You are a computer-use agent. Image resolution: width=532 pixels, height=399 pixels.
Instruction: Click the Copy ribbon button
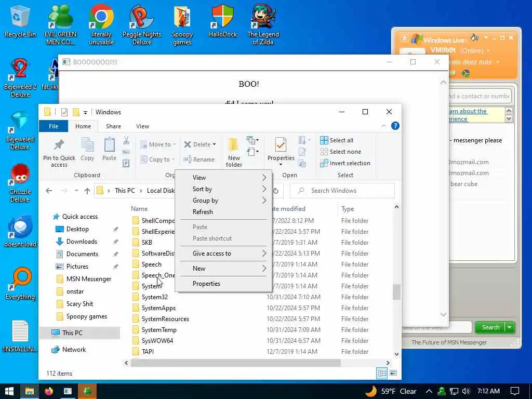click(x=87, y=149)
